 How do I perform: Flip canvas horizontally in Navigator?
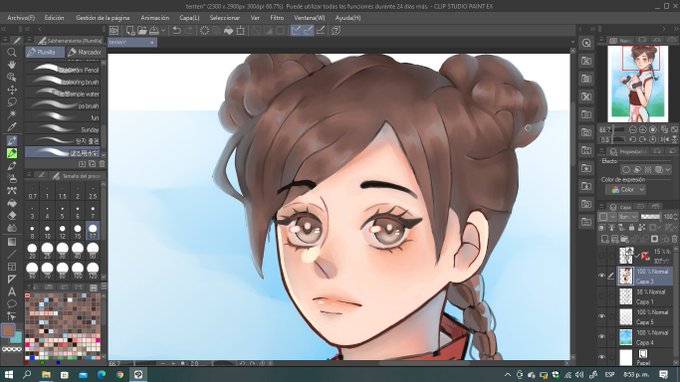coord(665,139)
